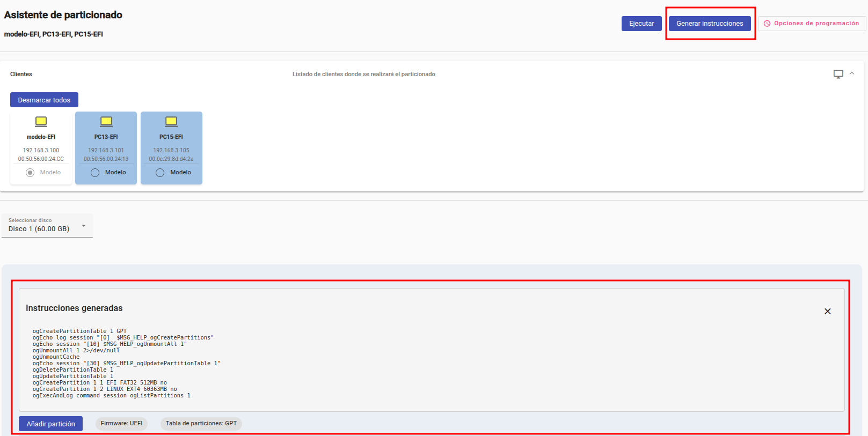Close the Instrucciones generadas panel

tap(827, 312)
